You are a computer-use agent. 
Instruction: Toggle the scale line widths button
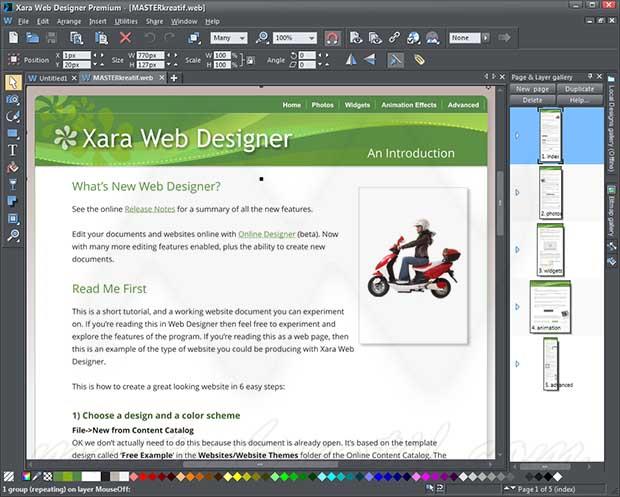(x=395, y=60)
